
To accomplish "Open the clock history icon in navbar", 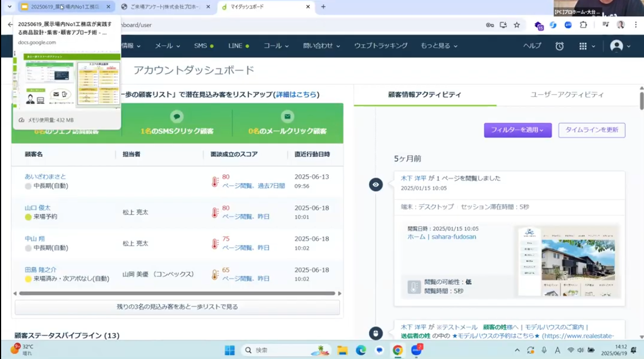I will tap(560, 46).
